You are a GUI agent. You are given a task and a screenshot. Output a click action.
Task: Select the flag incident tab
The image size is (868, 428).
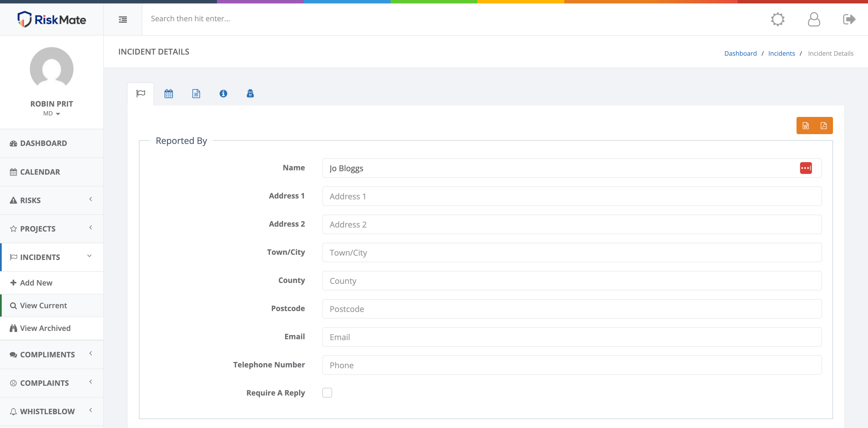pos(141,93)
